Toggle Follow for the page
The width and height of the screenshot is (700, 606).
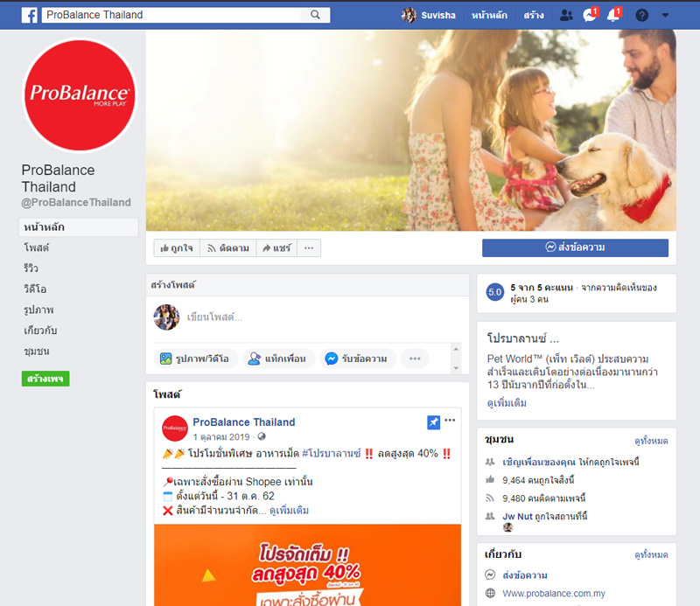[225, 248]
